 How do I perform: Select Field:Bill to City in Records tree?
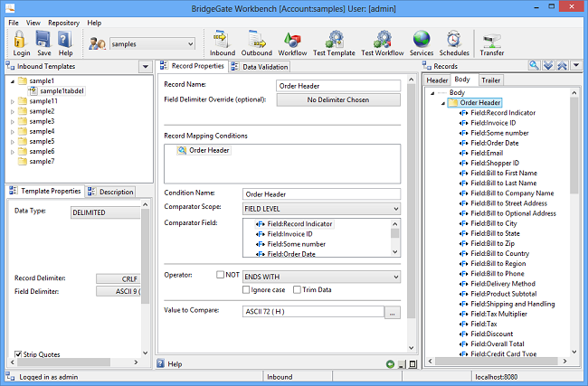point(494,223)
